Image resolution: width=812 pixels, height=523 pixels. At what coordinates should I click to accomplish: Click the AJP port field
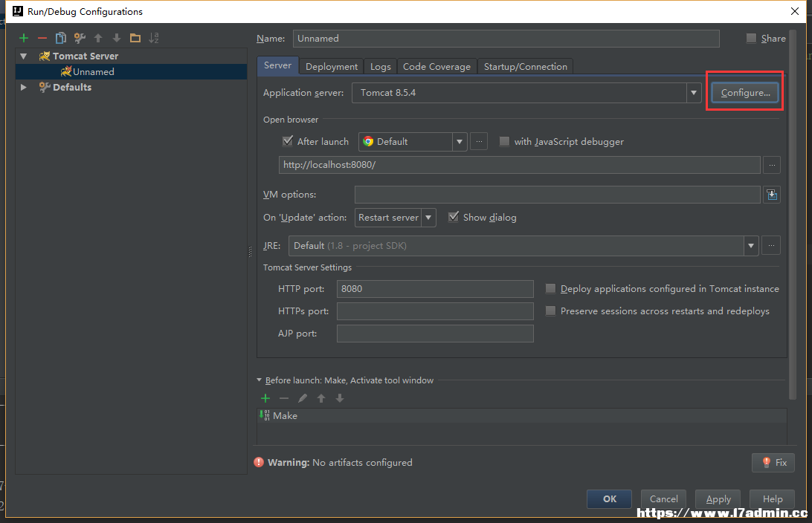[x=435, y=334]
